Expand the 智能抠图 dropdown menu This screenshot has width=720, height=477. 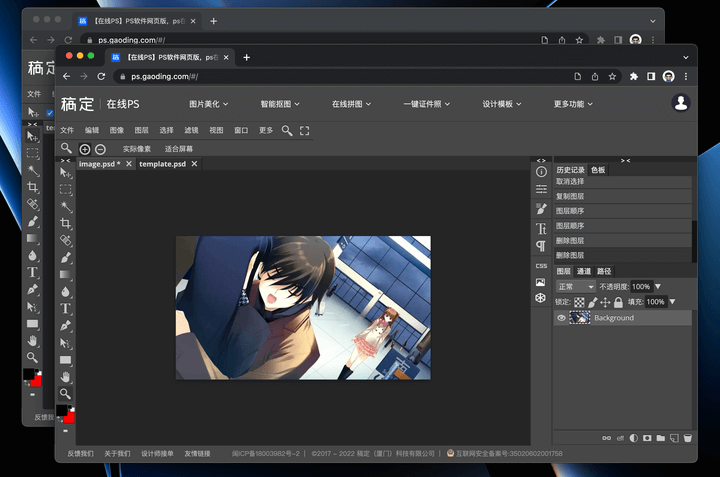[280, 104]
